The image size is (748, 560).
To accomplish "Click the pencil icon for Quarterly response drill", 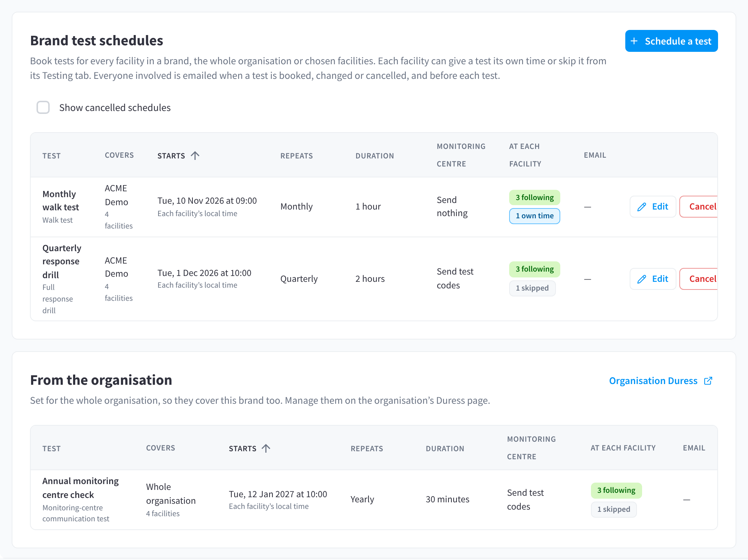I will [x=642, y=279].
